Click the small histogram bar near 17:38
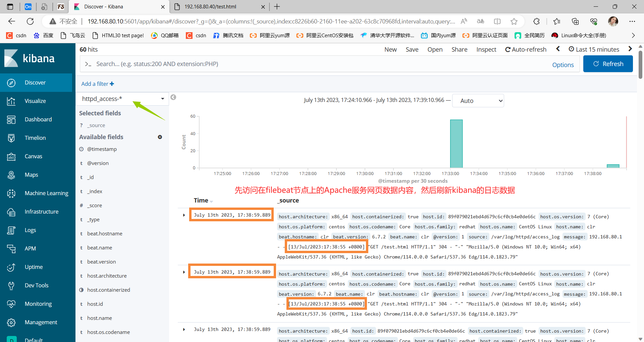 point(613,166)
